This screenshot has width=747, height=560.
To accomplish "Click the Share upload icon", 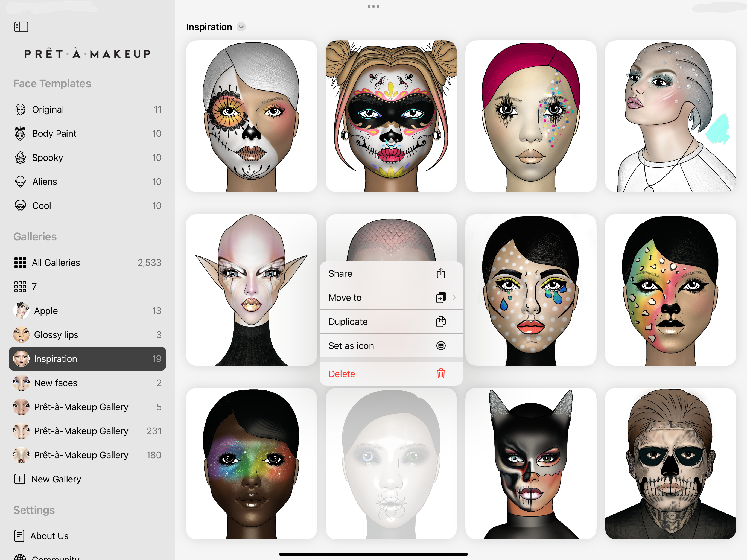I will (x=441, y=273).
